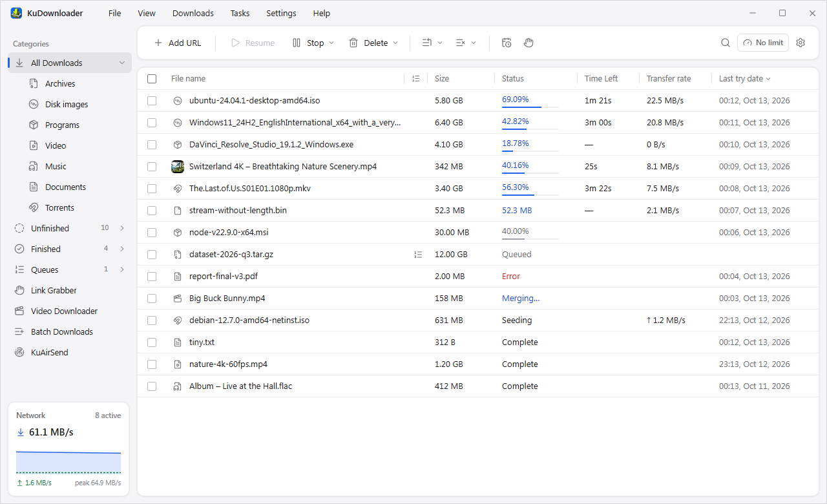This screenshot has height=504, width=827.
Task: Open the gear settings icon beside No limit
Action: point(801,43)
